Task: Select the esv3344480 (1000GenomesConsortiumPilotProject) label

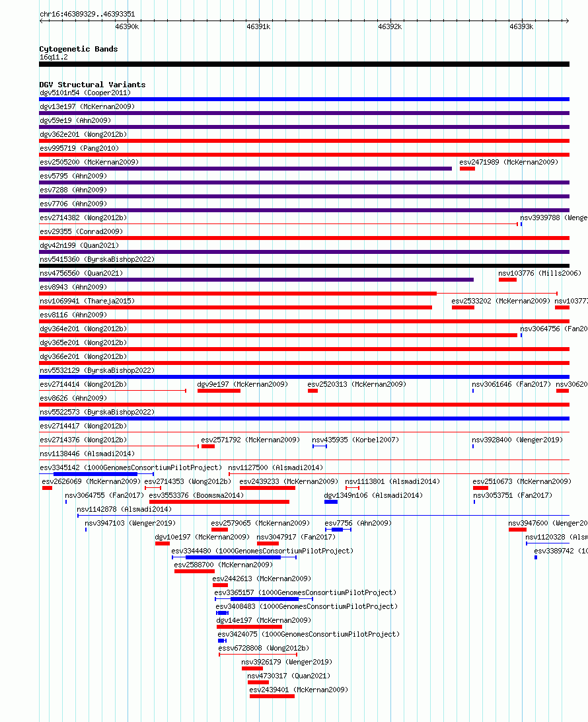Action: (x=262, y=551)
